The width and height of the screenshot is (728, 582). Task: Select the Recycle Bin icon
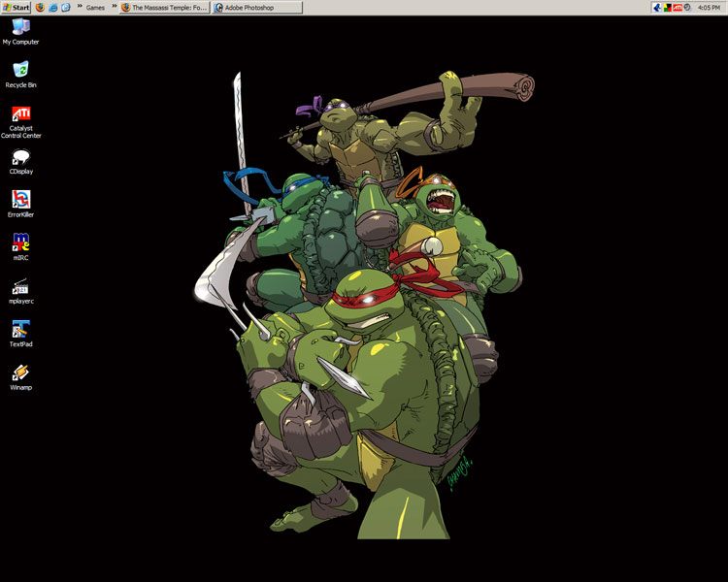pos(20,75)
